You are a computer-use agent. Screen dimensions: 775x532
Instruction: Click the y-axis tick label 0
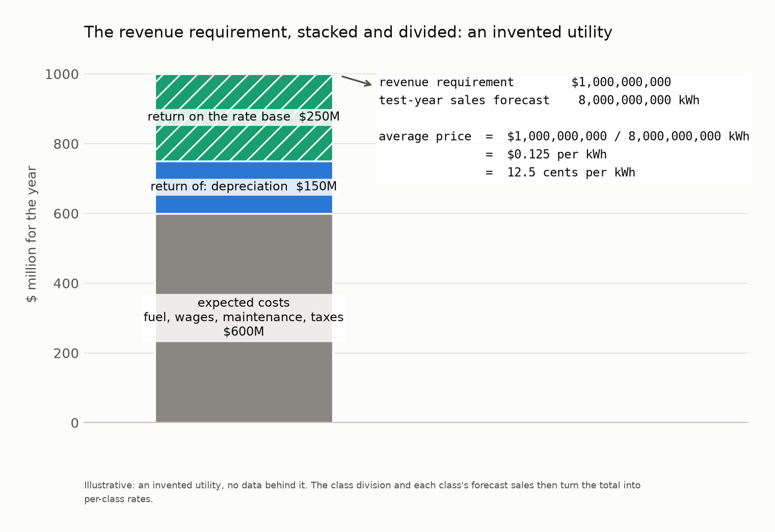tap(75, 423)
